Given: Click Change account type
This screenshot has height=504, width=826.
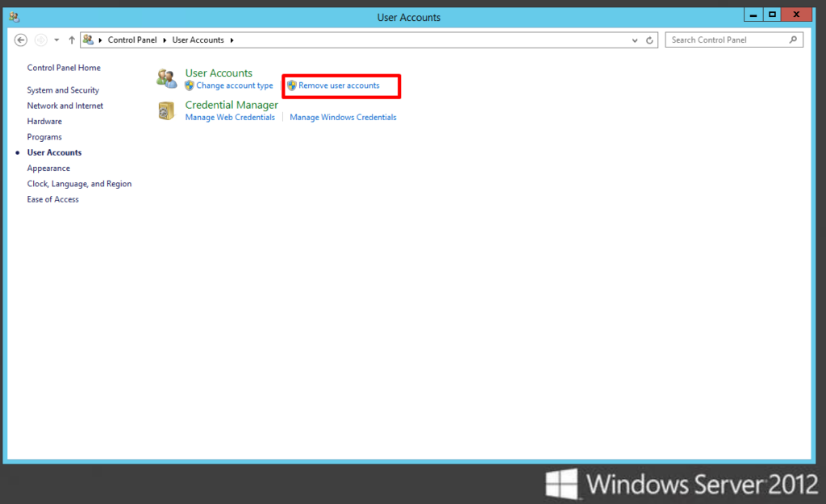Looking at the screenshot, I should (235, 85).
